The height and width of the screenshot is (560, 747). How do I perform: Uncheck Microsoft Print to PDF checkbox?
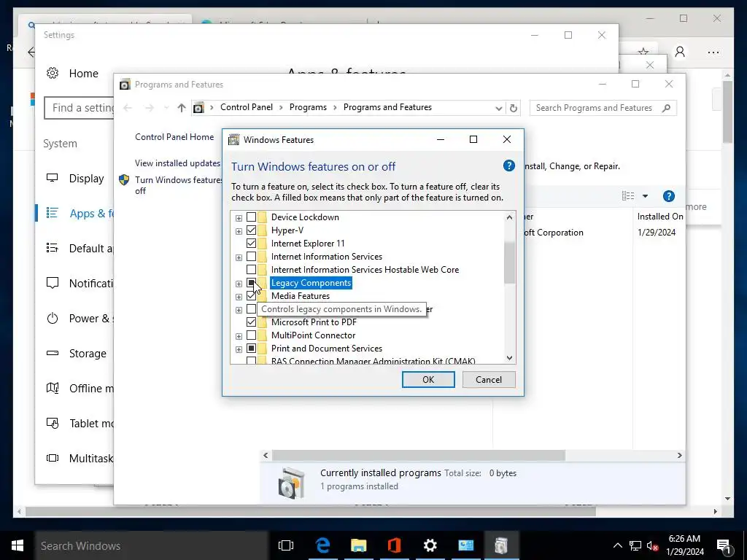[x=251, y=322]
